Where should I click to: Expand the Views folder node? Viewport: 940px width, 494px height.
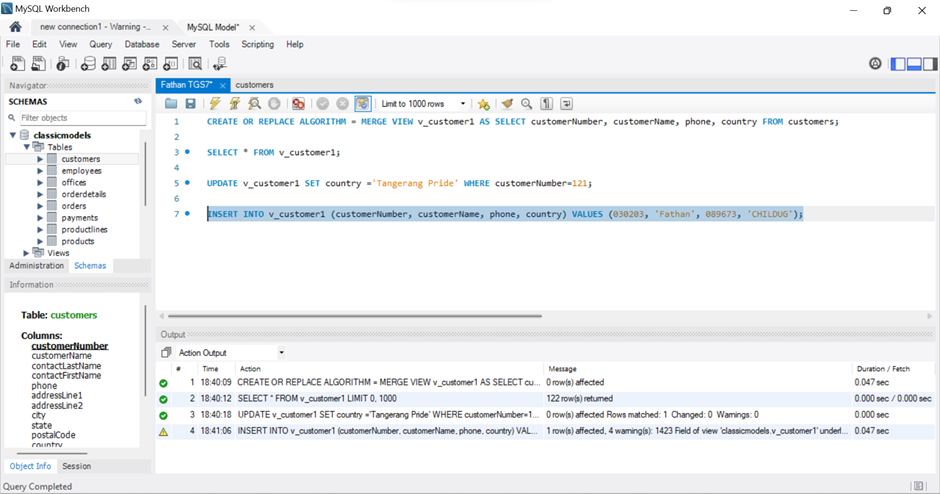click(26, 253)
